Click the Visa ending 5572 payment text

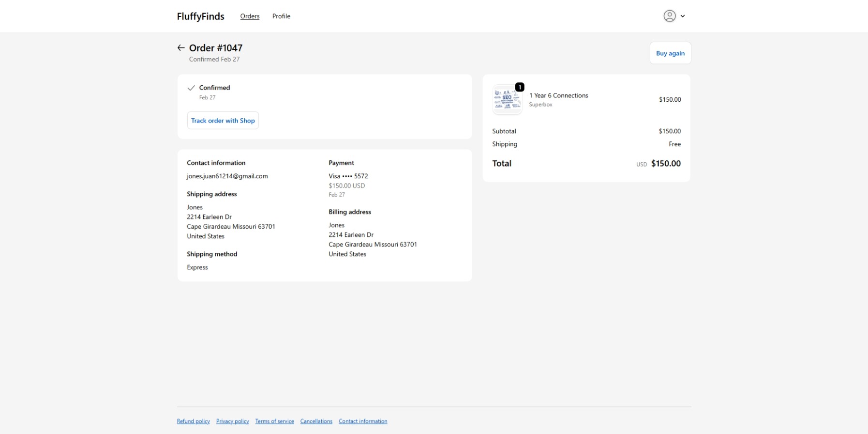click(x=348, y=176)
